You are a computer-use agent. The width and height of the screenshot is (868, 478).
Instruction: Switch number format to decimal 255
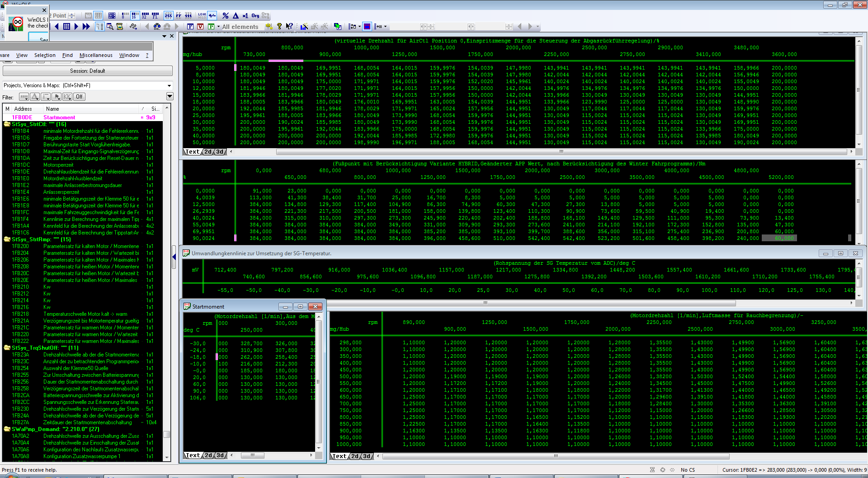168,15
